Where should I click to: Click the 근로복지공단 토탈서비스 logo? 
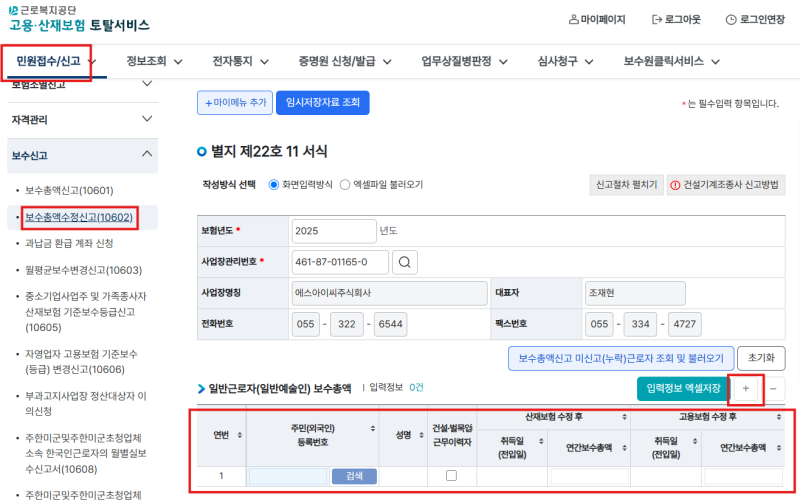[x=79, y=18]
